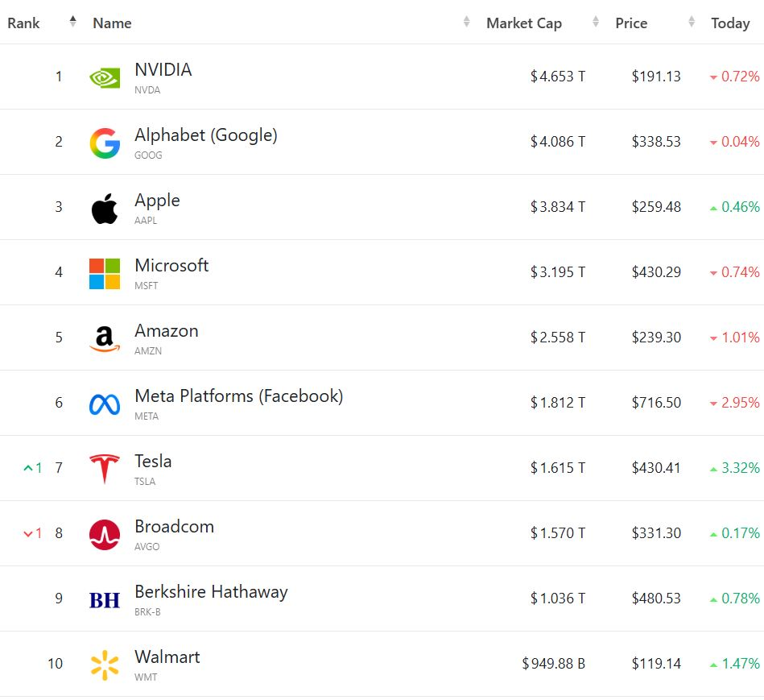Click the Broadcom logo icon
Viewport: 764px width, 700px height.
(105, 534)
